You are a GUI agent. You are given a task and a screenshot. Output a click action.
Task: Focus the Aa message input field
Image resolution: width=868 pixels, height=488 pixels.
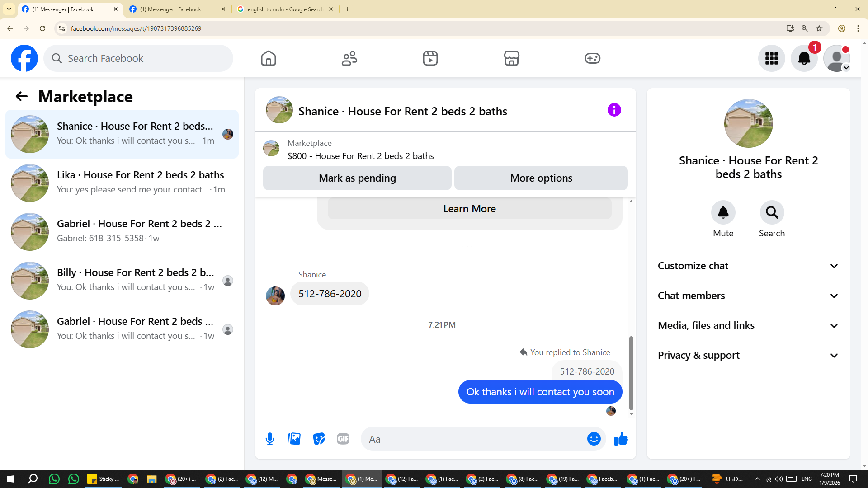(x=475, y=439)
